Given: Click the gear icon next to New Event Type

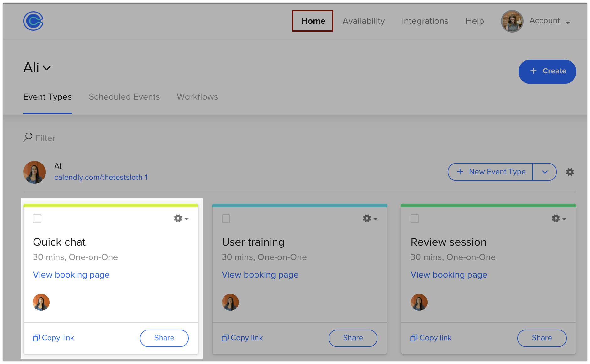Looking at the screenshot, I should coord(570,172).
